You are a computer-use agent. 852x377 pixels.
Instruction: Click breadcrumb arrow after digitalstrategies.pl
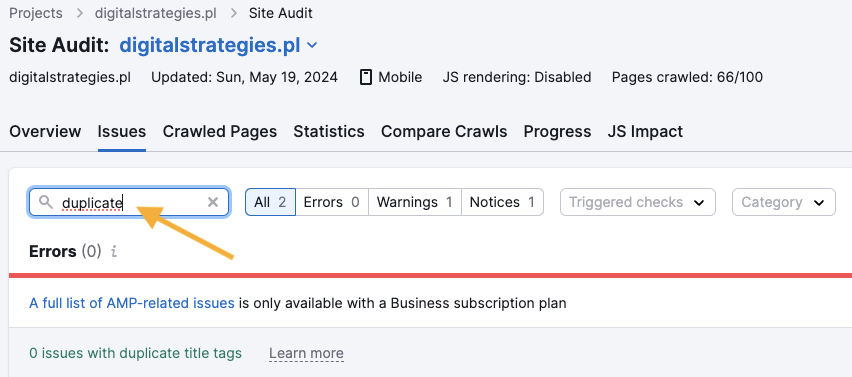[x=234, y=13]
